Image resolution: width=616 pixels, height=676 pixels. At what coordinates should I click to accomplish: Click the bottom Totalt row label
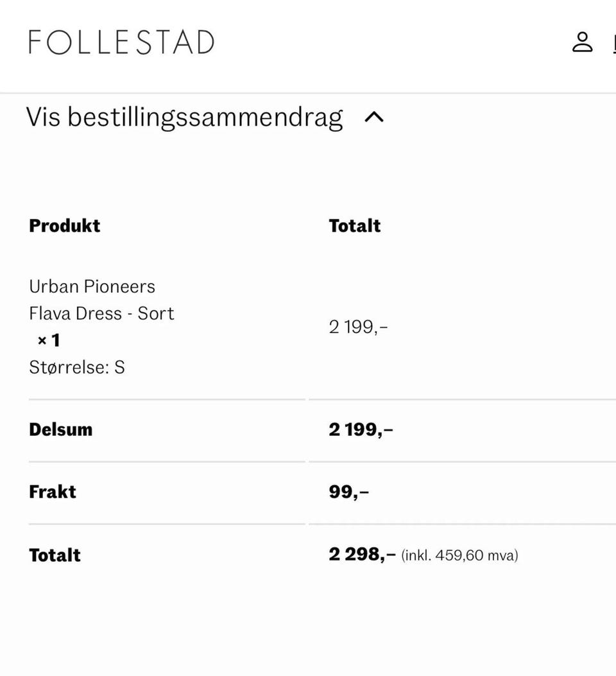click(x=55, y=555)
